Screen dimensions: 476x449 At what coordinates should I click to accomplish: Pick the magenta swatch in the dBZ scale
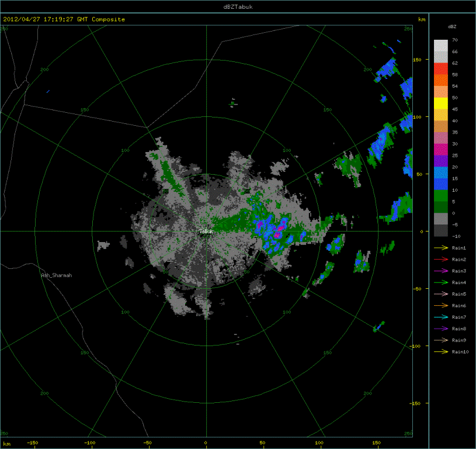coord(441,150)
